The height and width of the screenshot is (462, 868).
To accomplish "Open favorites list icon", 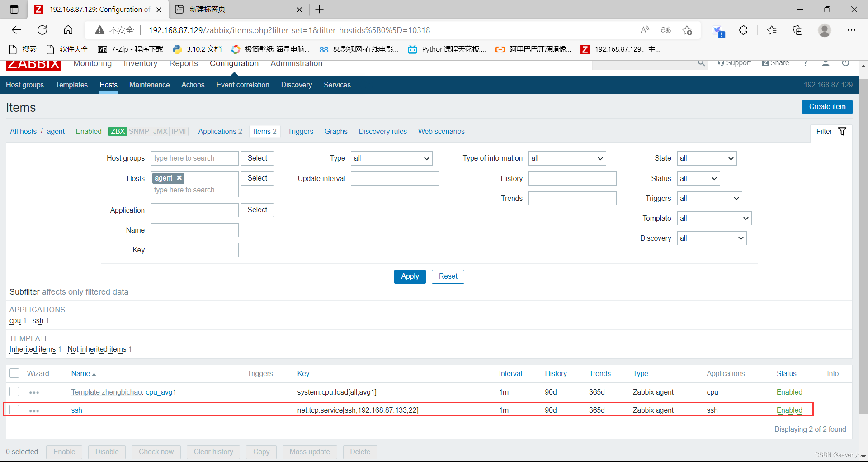I will tap(772, 30).
